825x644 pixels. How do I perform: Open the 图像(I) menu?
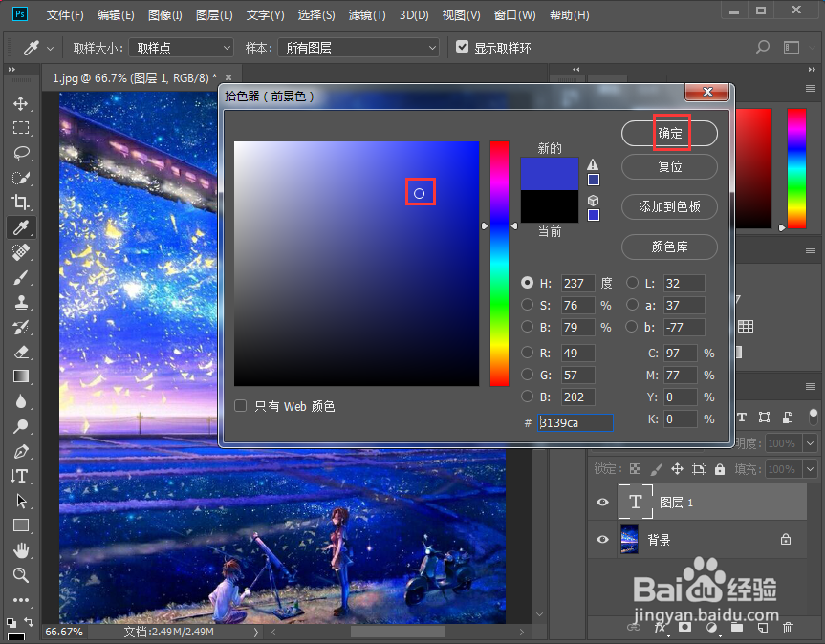pos(165,15)
